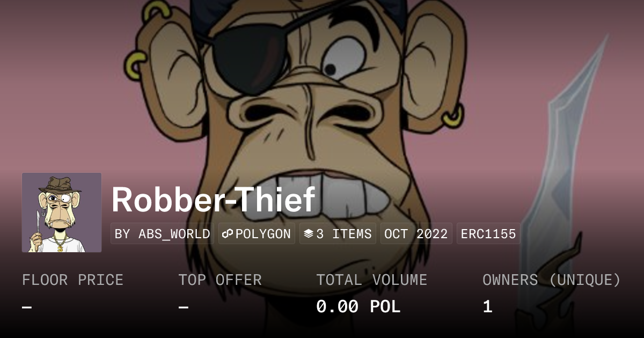Click the TOTAL VOLUME label

pos(371,280)
